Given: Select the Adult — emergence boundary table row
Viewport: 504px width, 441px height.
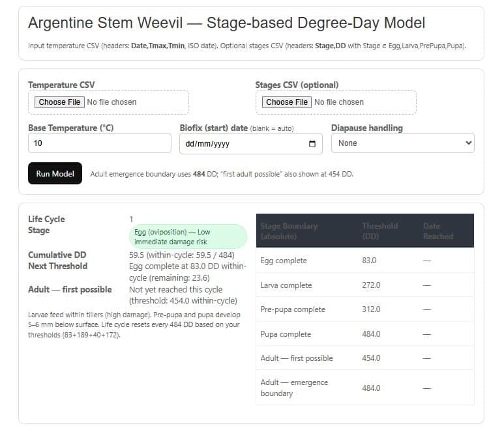Looking at the screenshot, I should [364, 388].
